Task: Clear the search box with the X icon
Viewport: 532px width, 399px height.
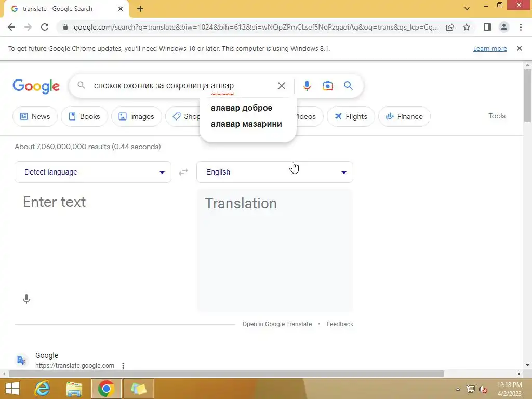Action: click(x=281, y=86)
